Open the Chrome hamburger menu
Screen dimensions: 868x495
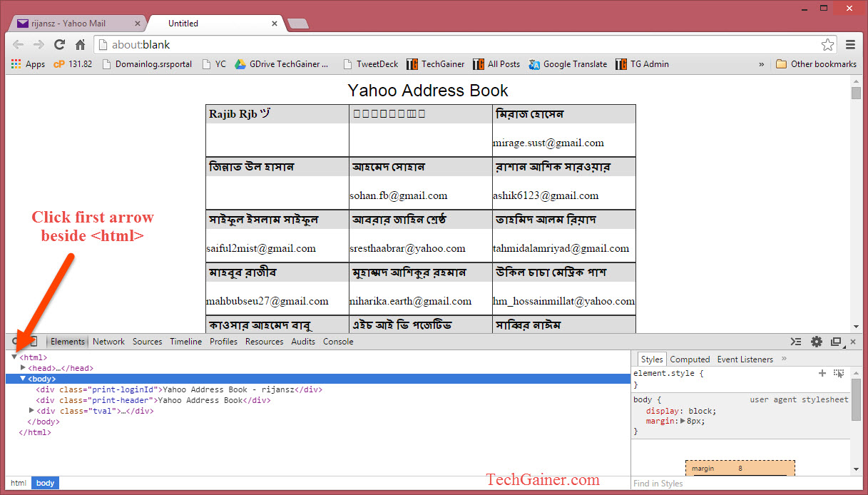coord(851,44)
